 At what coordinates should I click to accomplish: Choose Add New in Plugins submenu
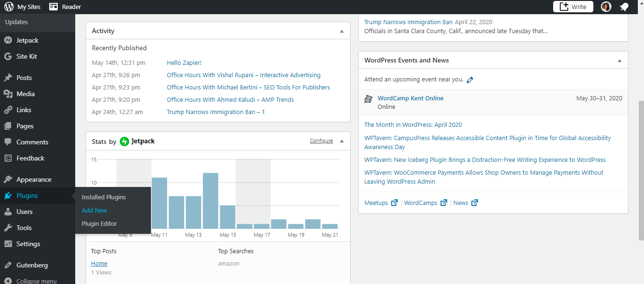(x=95, y=210)
